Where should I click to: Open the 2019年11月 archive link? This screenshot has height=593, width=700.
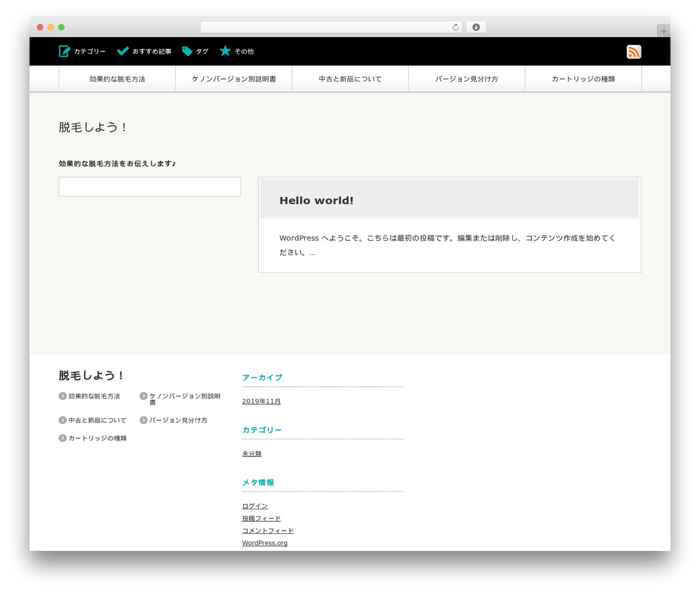tap(261, 402)
